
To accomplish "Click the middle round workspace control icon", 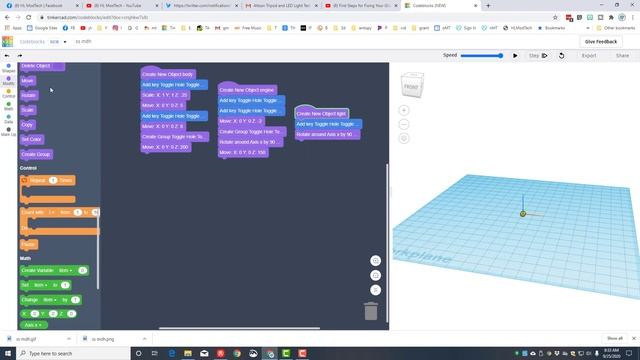I will pyautogui.click(x=376, y=276).
